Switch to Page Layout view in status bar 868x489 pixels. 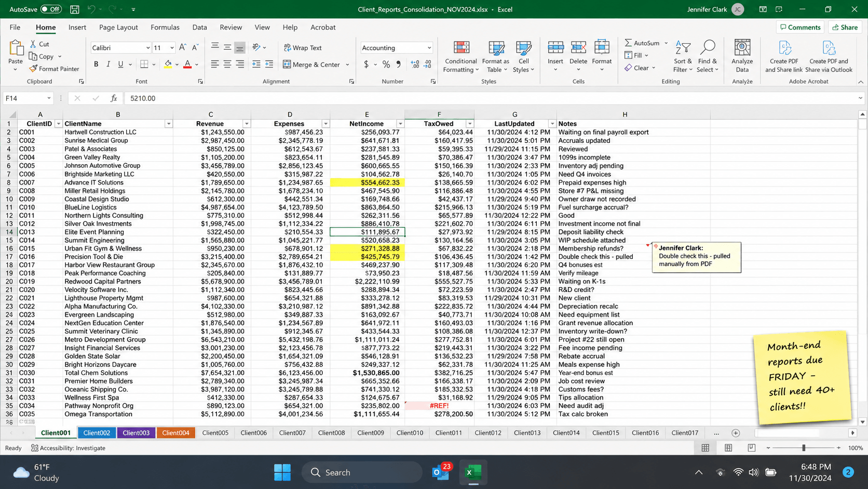pyautogui.click(x=728, y=447)
